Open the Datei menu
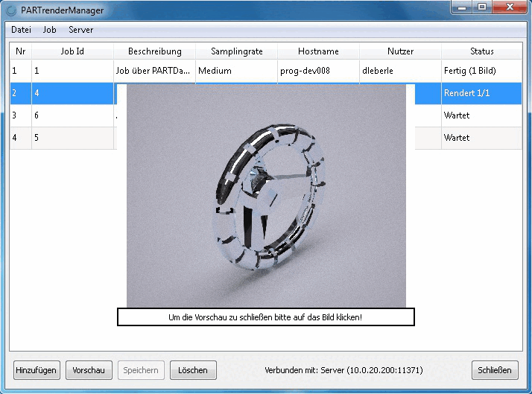Image resolution: width=532 pixels, height=394 pixels. pyautogui.click(x=21, y=30)
